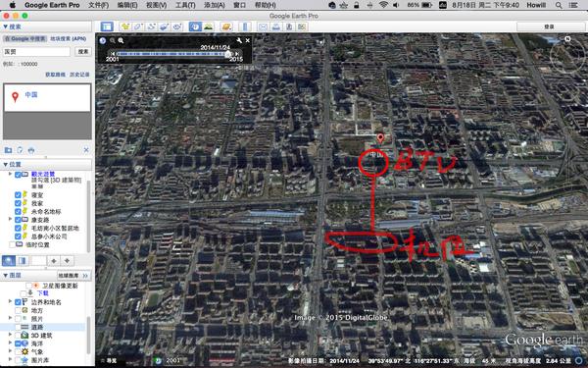588x368 pixels.
Task: Open the 添加(A) menu
Action: [x=214, y=5]
